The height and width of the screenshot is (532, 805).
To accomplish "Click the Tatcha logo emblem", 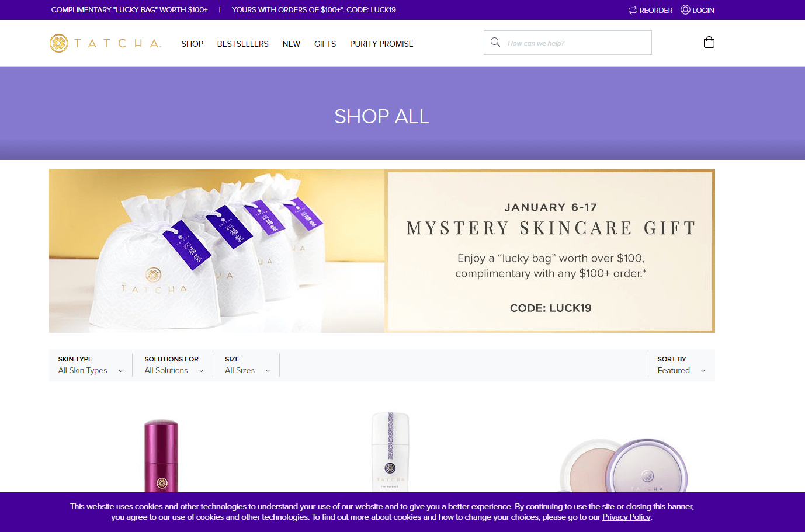I will coord(59,43).
